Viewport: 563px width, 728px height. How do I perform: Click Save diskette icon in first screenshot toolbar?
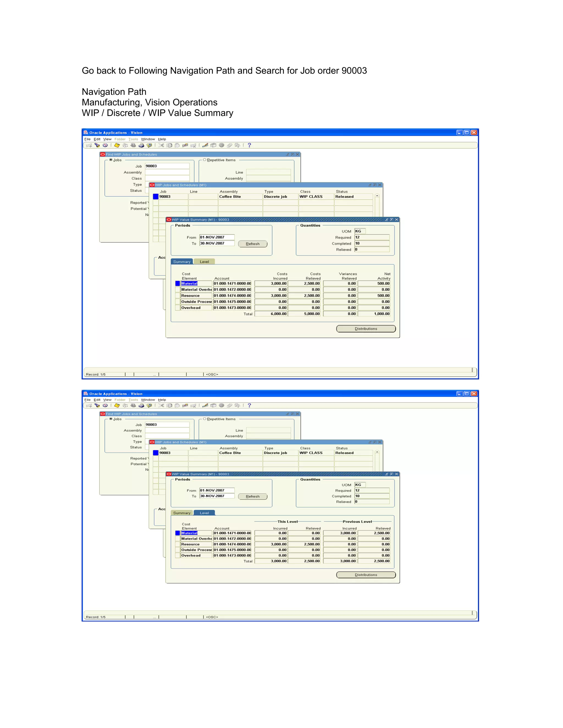tap(117, 145)
